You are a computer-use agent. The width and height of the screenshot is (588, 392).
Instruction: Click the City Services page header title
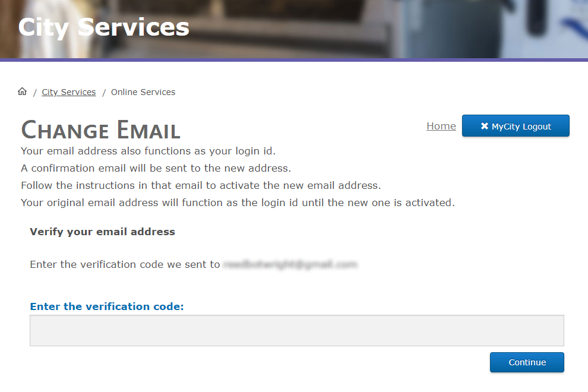click(103, 27)
